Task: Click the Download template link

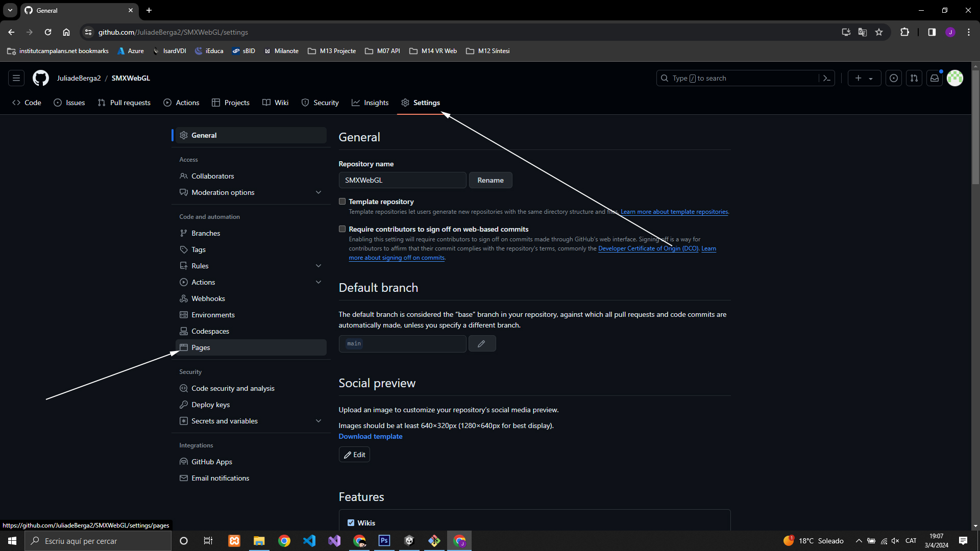Action: 370,436
